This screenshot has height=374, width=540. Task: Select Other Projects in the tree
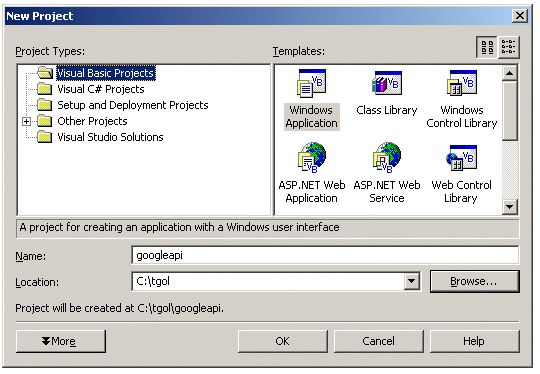click(92, 121)
